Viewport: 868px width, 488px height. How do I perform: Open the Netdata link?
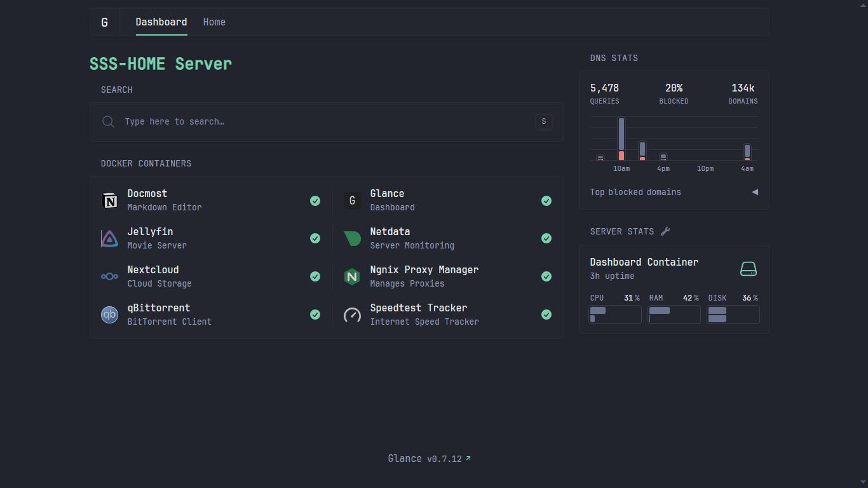coord(390,232)
